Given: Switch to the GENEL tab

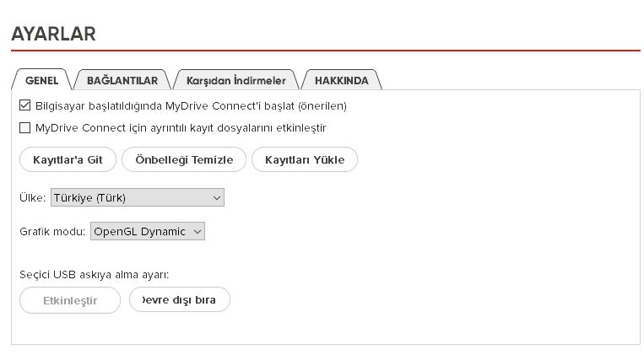Looking at the screenshot, I should pos(41,80).
